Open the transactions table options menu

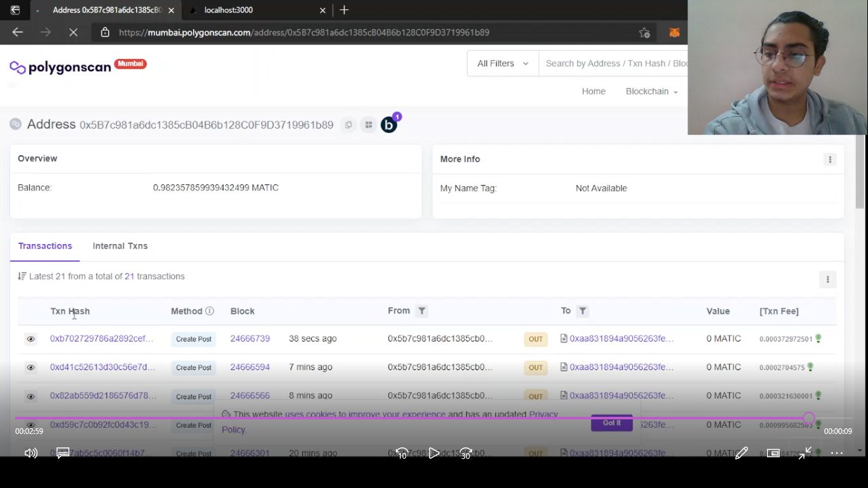click(827, 280)
